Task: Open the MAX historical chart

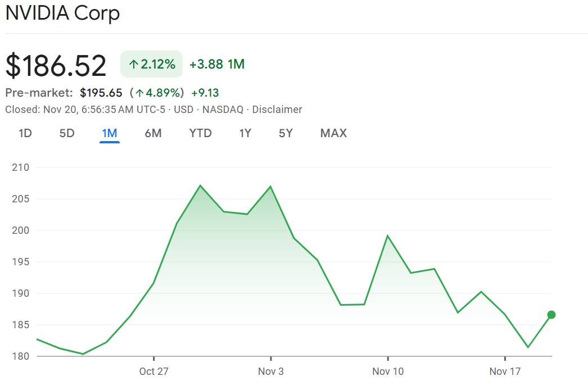Action: [333, 133]
